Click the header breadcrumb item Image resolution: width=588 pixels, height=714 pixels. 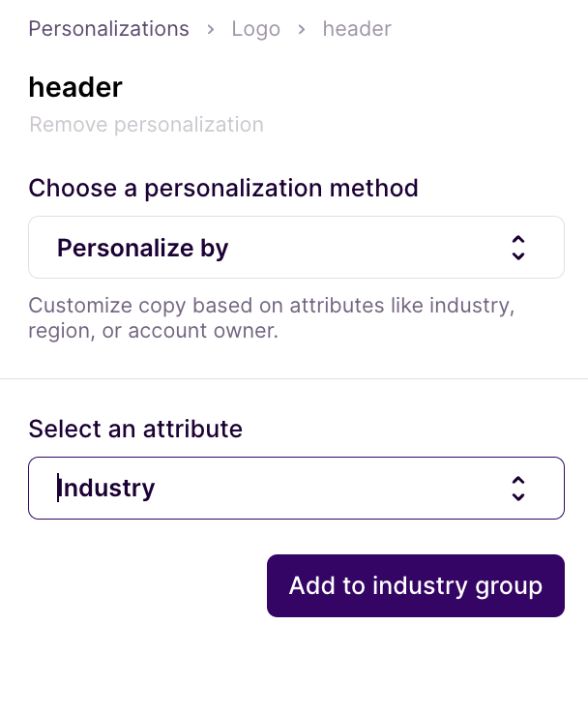[x=357, y=29]
